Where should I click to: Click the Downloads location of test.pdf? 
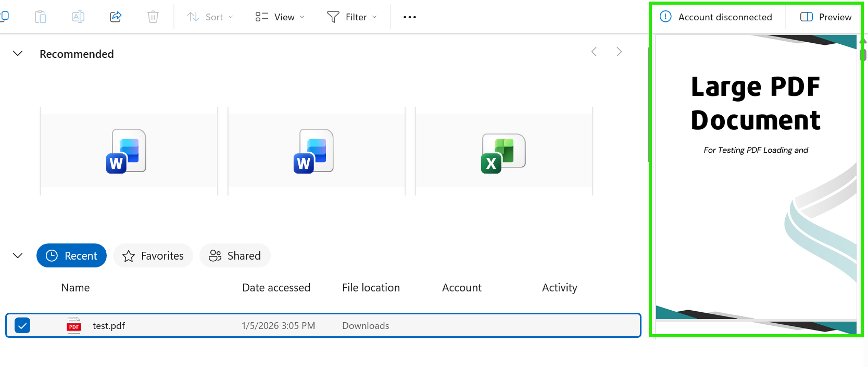[366, 326]
